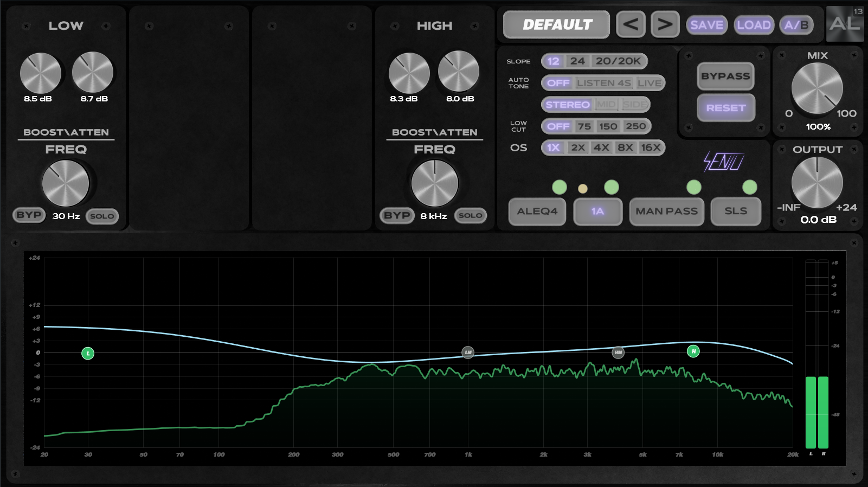
Task: Set slope to 24
Action: pos(577,61)
